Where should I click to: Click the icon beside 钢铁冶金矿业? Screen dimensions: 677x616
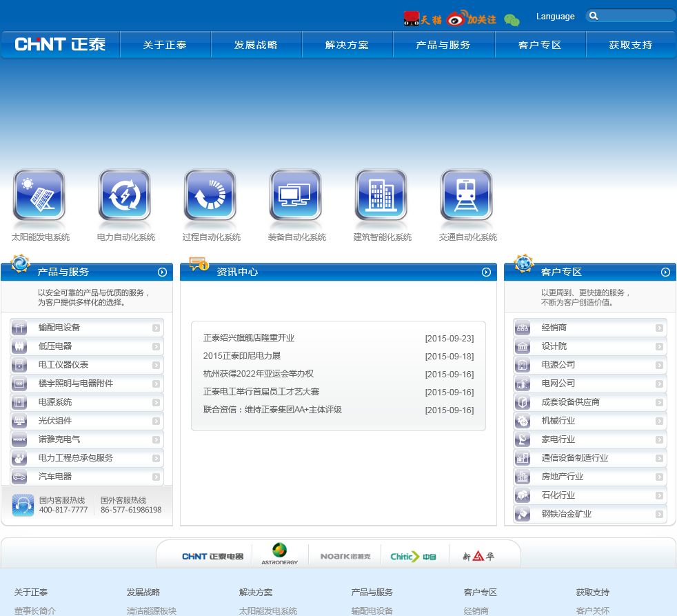pos(523,514)
